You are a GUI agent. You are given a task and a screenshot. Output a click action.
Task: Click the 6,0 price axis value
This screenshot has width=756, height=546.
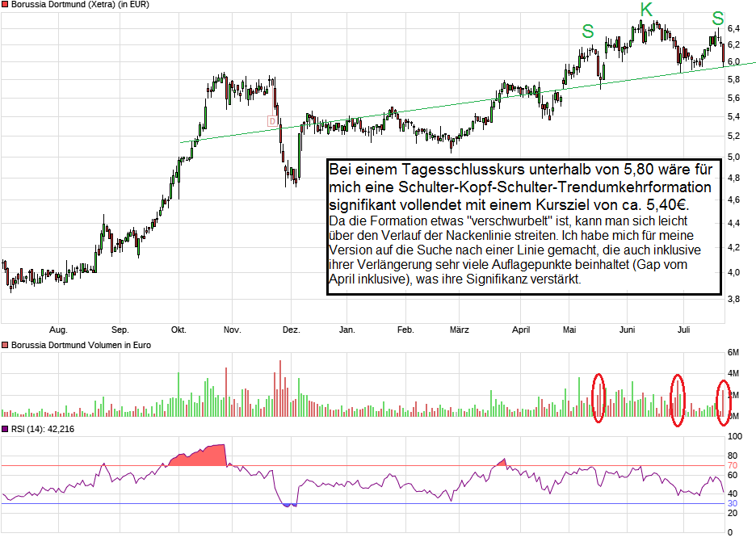tap(734, 61)
